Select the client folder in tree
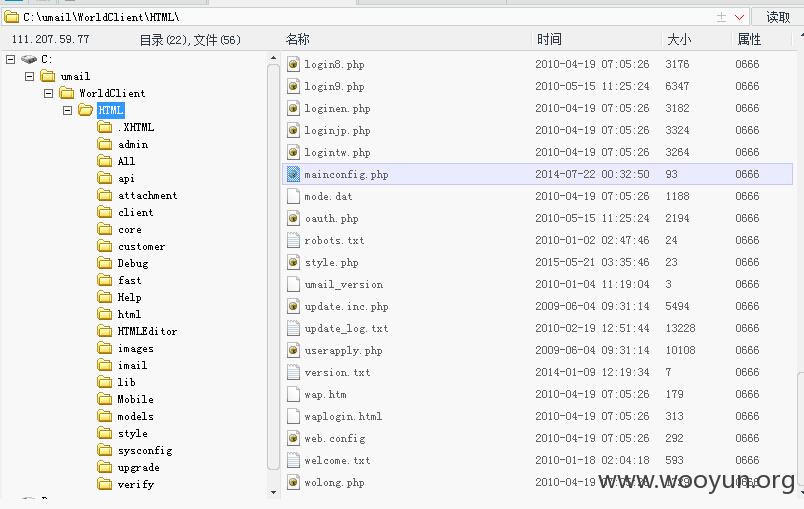Viewport: 804px width, 509px height. 135,212
